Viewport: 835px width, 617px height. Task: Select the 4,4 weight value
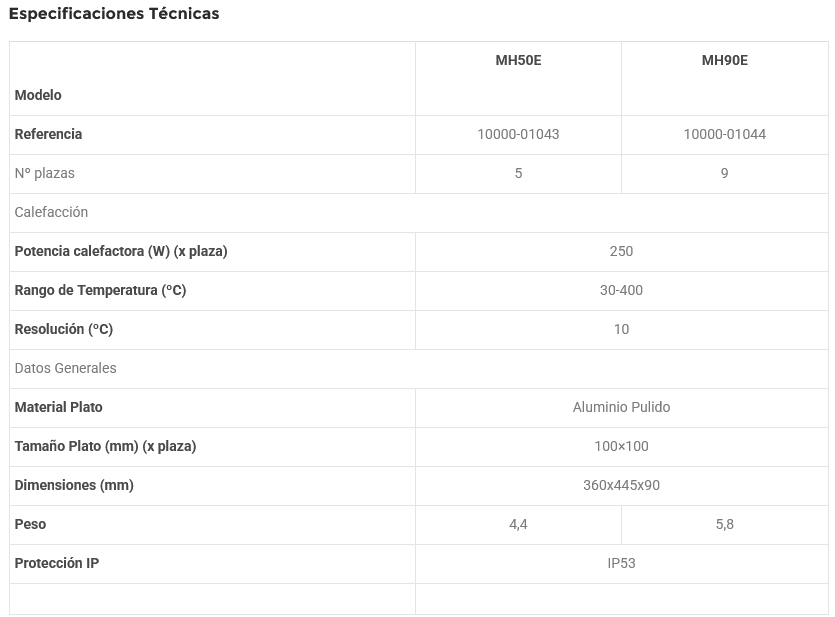point(518,524)
